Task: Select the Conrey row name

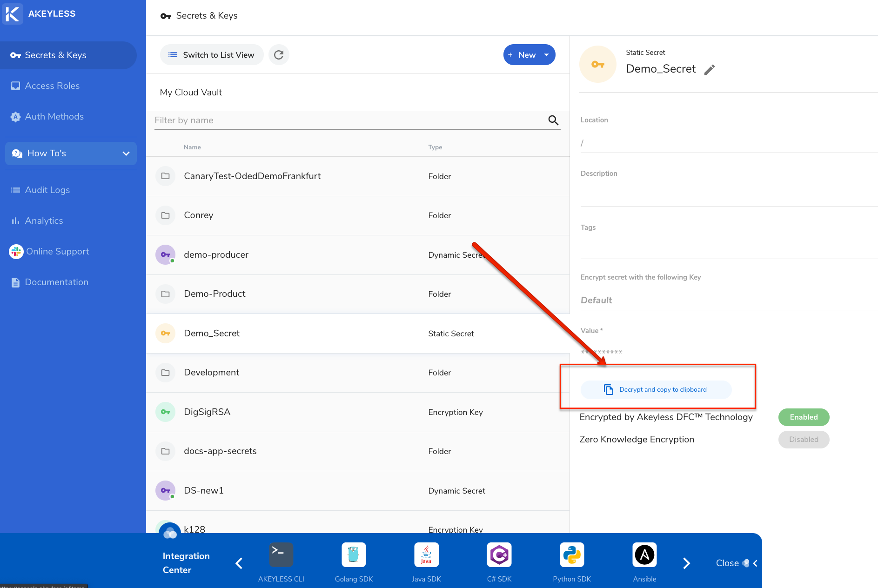Action: pyautogui.click(x=199, y=215)
